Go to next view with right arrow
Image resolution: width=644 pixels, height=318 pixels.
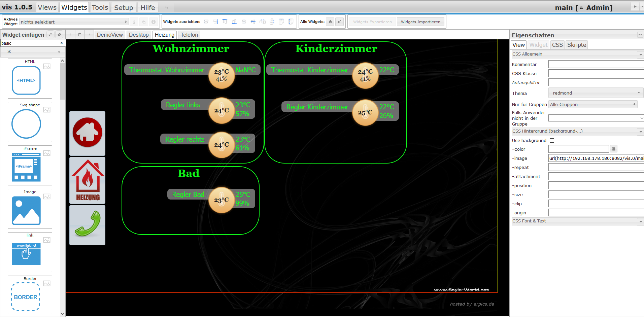(89, 35)
